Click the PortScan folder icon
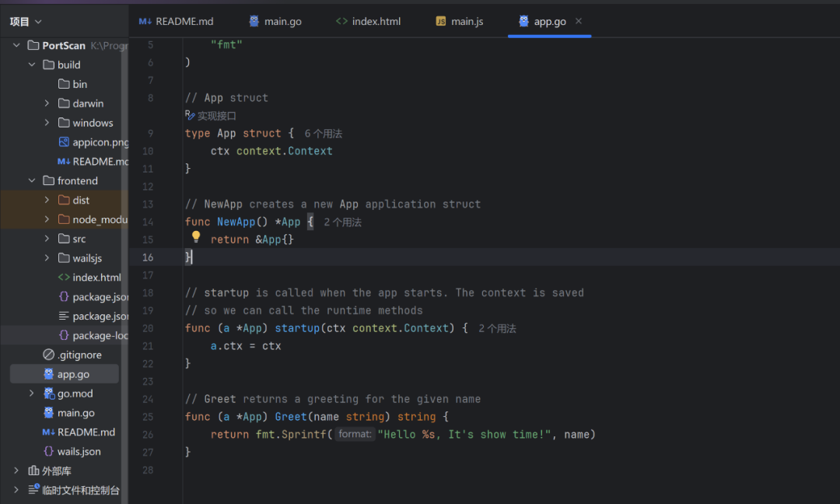840x504 pixels. pos(33,46)
